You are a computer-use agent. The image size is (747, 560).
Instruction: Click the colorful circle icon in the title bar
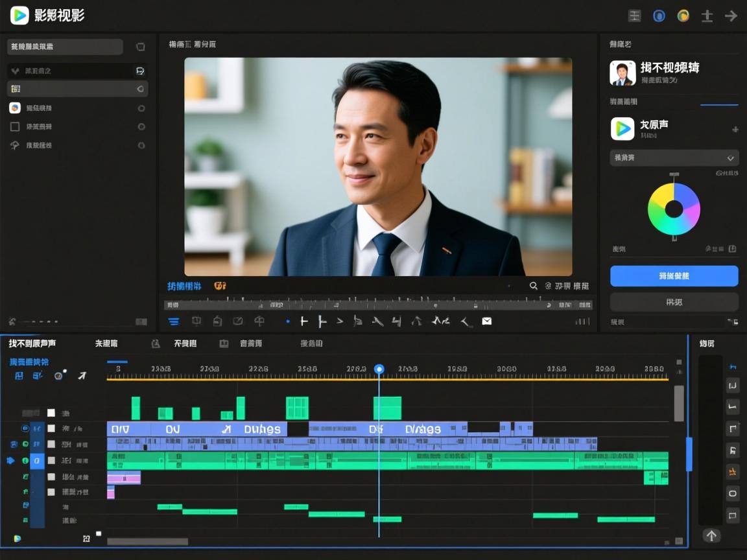(x=683, y=16)
